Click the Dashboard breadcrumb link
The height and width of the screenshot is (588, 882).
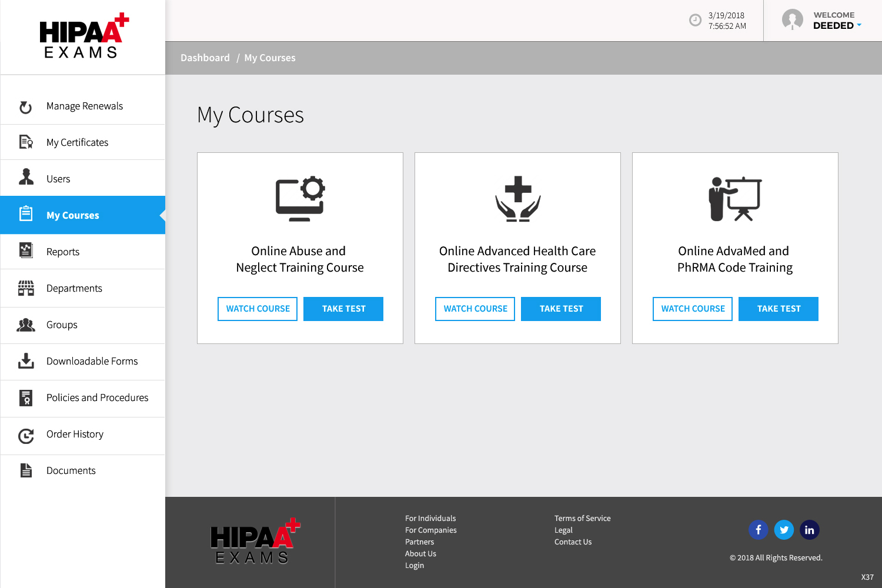click(x=205, y=58)
